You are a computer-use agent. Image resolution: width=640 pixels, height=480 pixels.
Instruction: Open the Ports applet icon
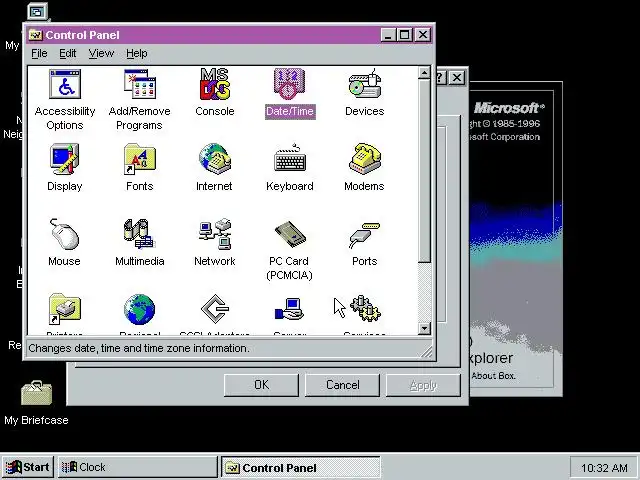coord(364,235)
